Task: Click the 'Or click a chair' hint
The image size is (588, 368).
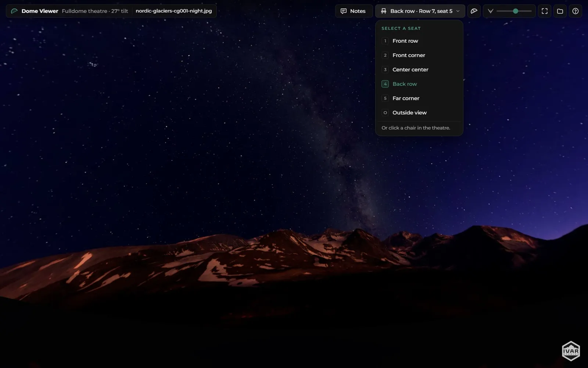Action: (x=416, y=128)
